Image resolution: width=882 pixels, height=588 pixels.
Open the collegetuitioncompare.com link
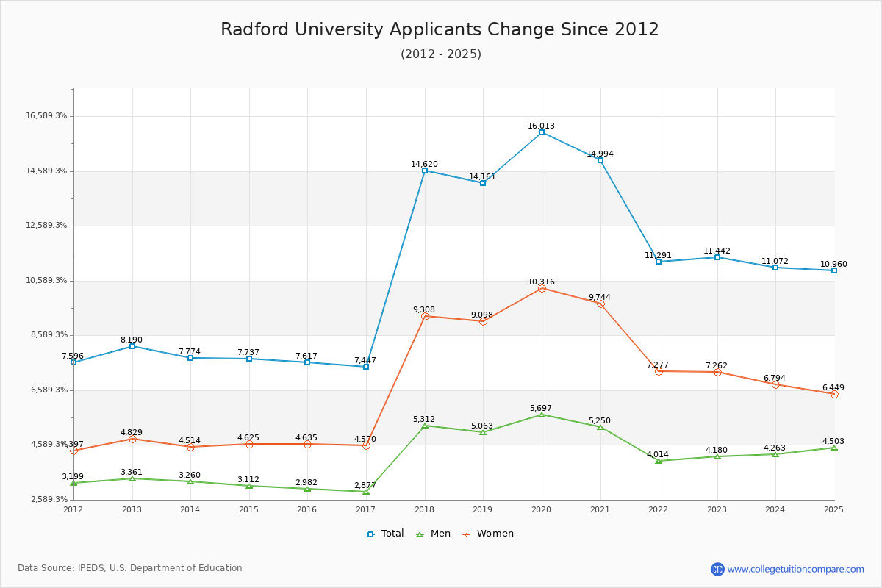(796, 569)
